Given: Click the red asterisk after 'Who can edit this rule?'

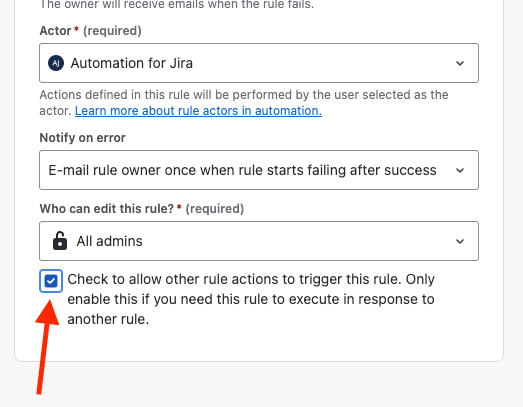Looking at the screenshot, I should tap(179, 207).
